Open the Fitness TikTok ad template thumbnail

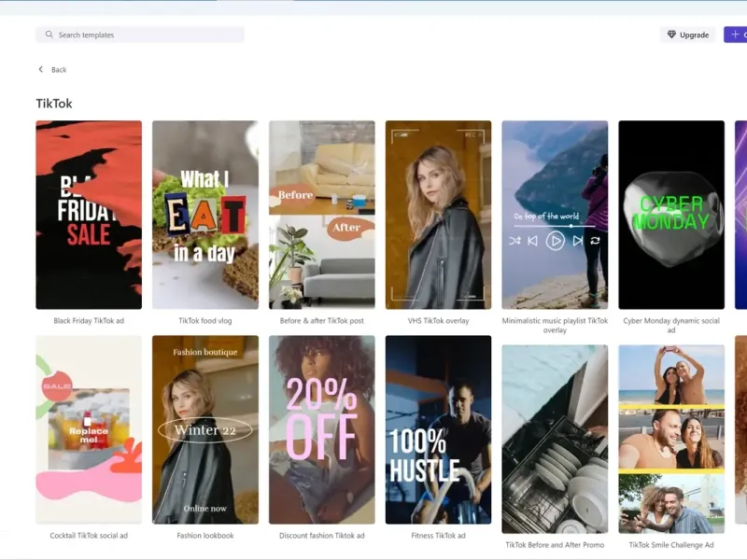coord(438,429)
